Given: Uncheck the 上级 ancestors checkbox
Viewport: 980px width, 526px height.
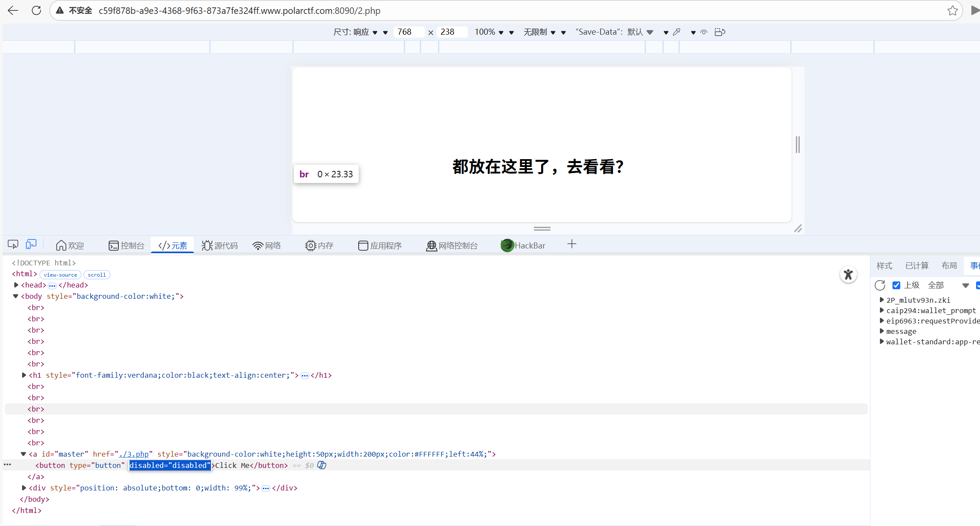Looking at the screenshot, I should 896,285.
